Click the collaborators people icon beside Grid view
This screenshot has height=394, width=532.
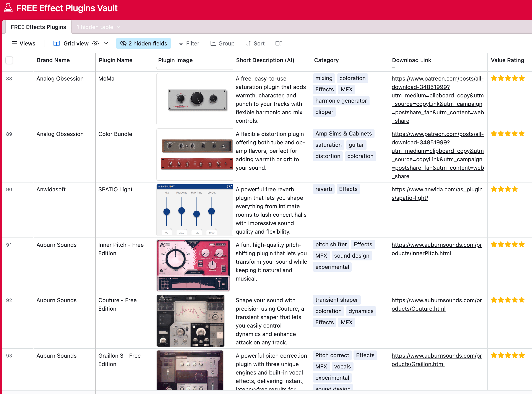96,44
